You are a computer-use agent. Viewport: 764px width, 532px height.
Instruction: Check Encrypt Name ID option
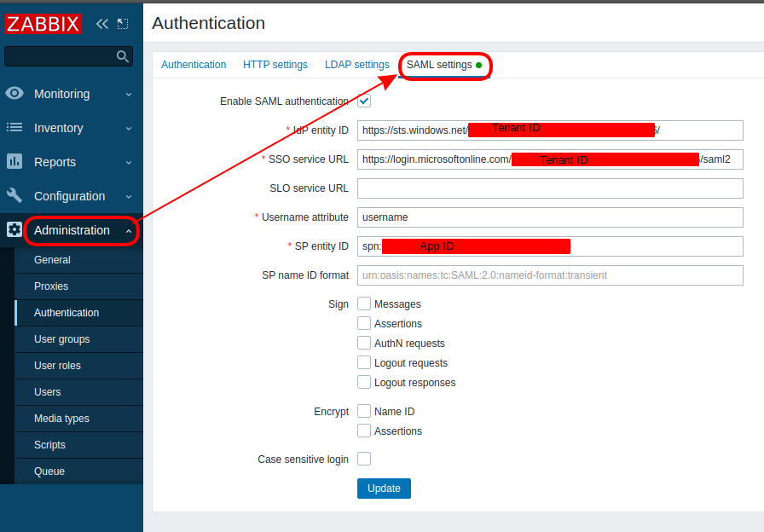coord(364,411)
